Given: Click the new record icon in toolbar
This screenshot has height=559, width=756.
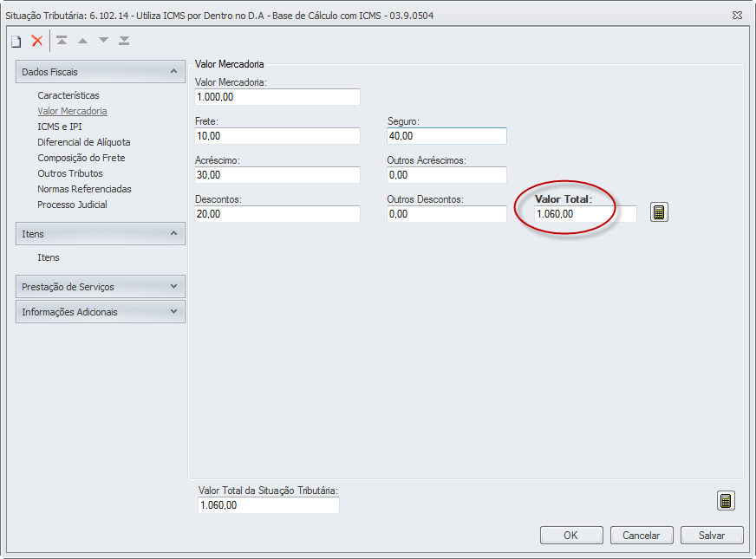Looking at the screenshot, I should pyautogui.click(x=16, y=41).
